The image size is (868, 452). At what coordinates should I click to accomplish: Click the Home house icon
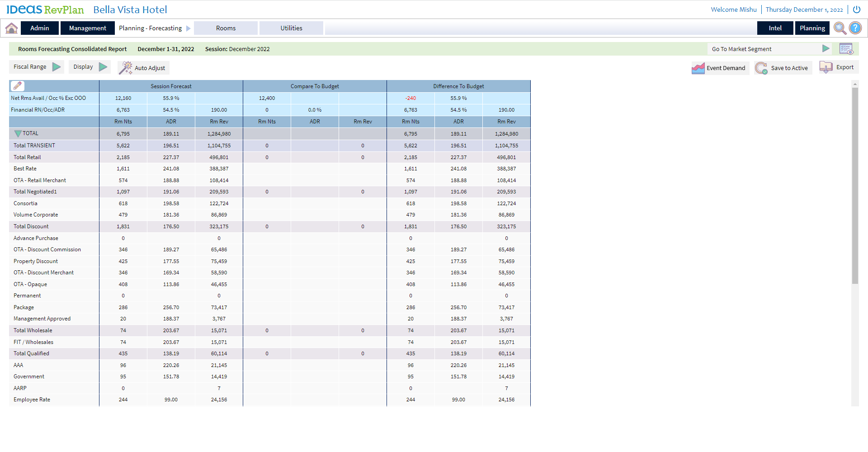click(11, 28)
